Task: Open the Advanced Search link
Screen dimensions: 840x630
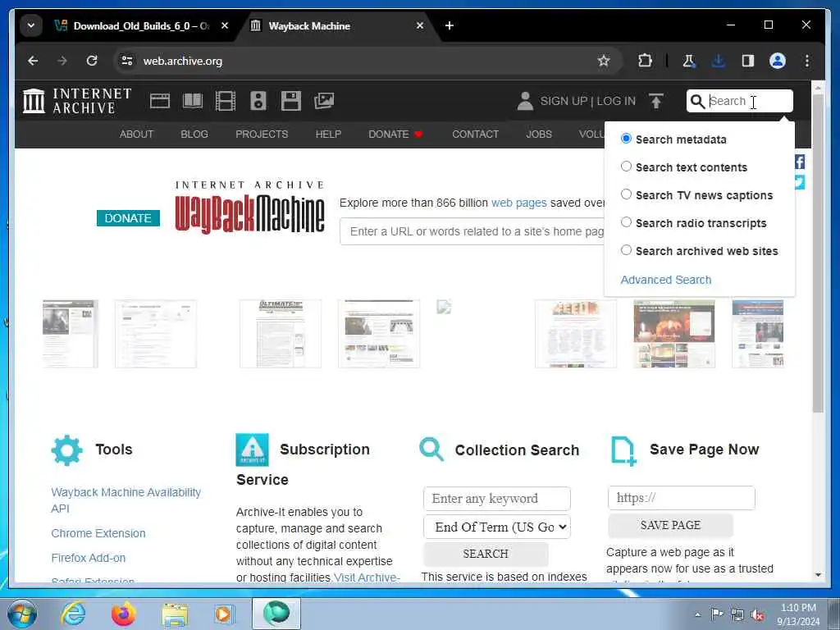Action: click(666, 280)
